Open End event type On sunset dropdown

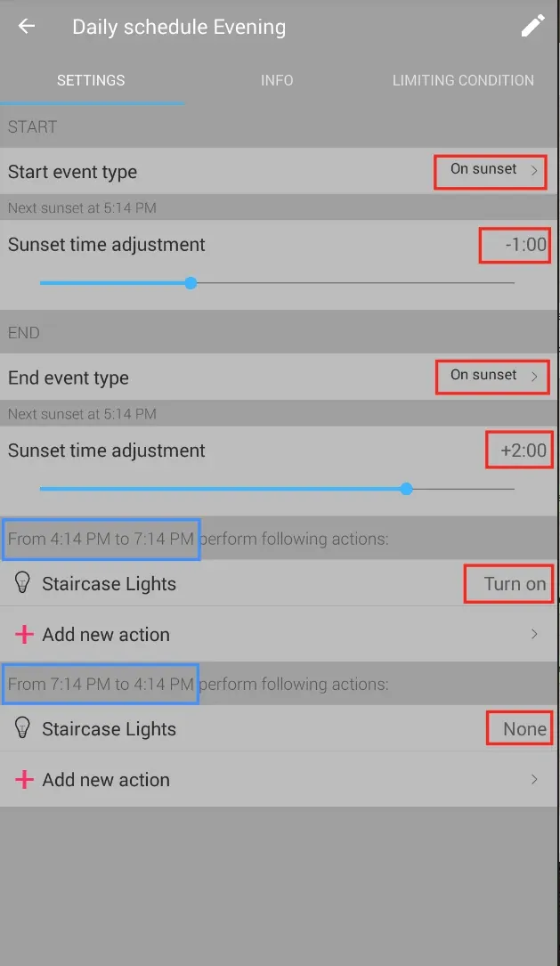[494, 376]
